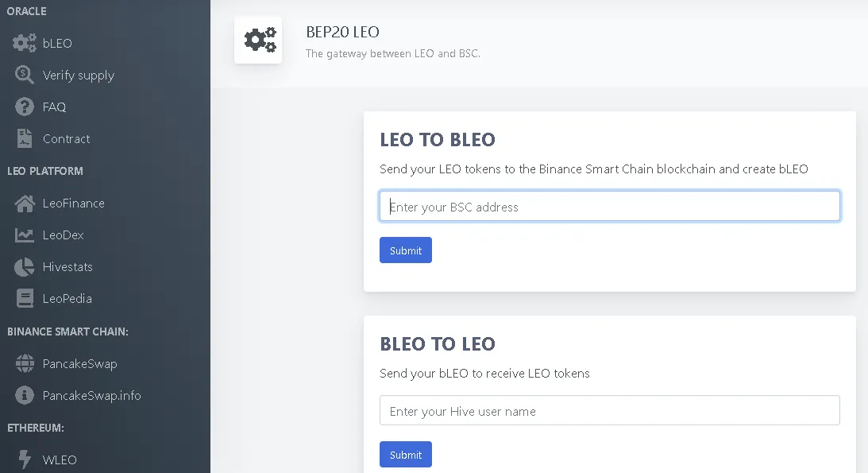Click the BEP20 LEO gears logo tile
This screenshot has width=868, height=473.
pos(258,40)
